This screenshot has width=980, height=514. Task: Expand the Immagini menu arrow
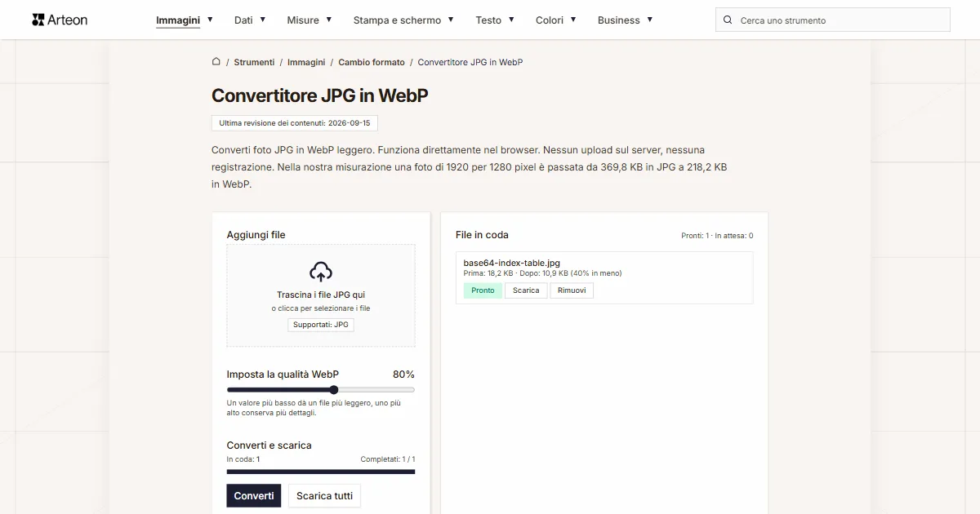coord(210,19)
